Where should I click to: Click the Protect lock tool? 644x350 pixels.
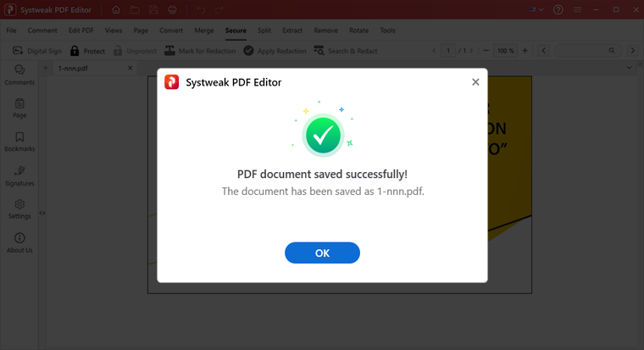[x=87, y=51]
